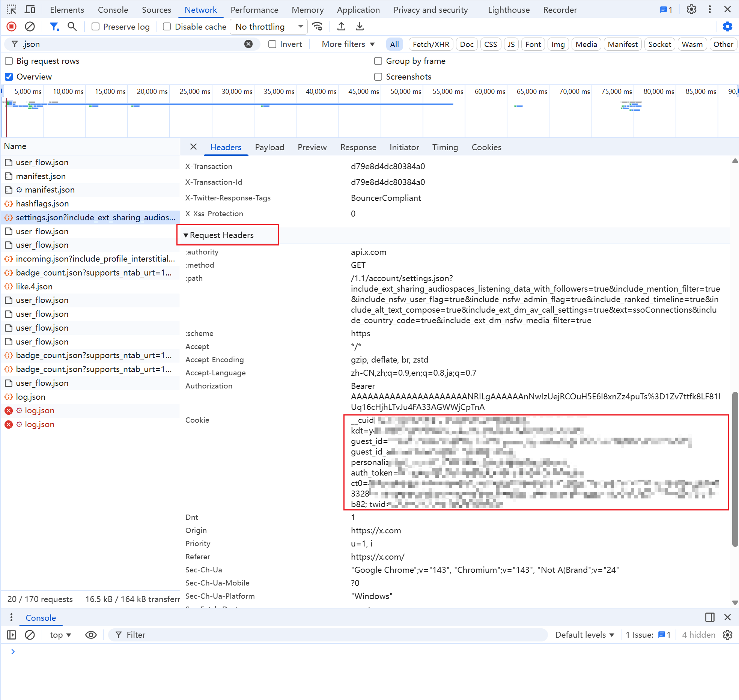739x700 pixels.
Task: Clear the network log
Action: (30, 27)
